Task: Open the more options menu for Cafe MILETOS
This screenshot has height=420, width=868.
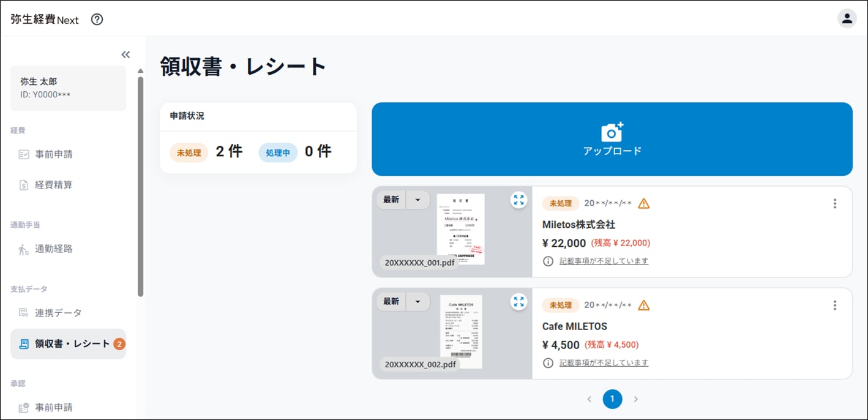Action: [834, 306]
